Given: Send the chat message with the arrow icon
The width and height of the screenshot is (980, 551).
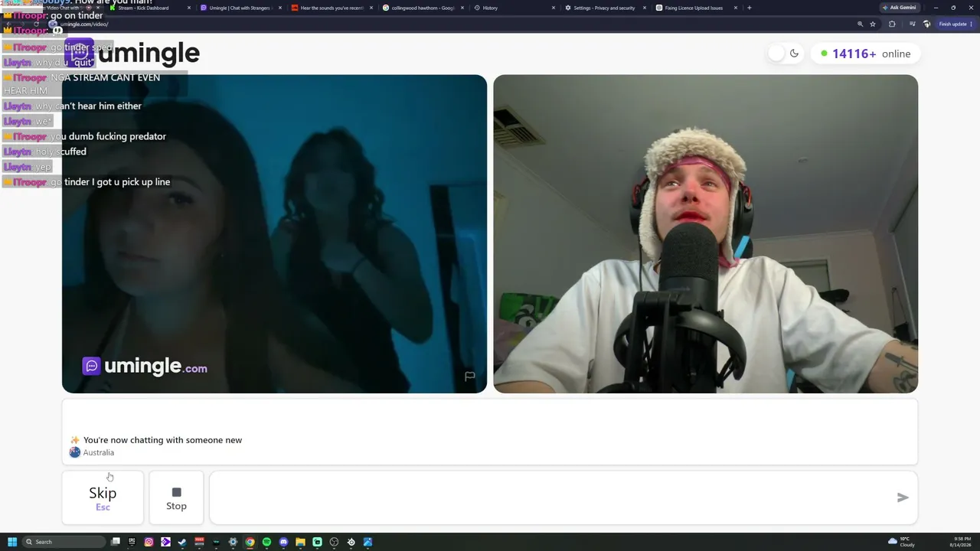Looking at the screenshot, I should point(903,497).
